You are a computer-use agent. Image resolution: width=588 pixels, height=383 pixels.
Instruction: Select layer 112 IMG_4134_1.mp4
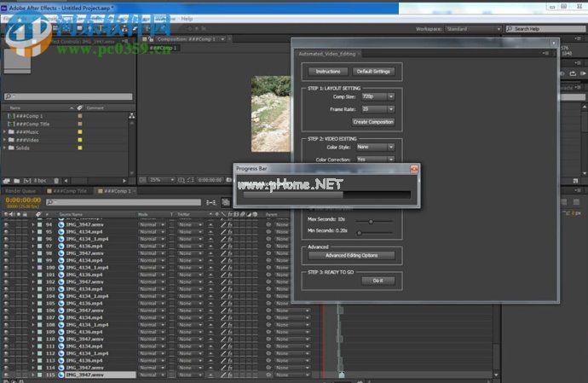point(87,353)
